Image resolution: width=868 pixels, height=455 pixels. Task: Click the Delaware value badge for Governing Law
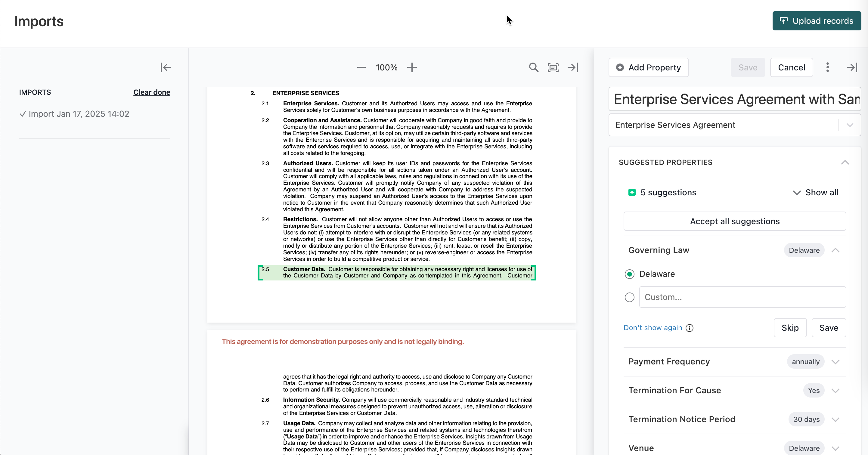804,250
